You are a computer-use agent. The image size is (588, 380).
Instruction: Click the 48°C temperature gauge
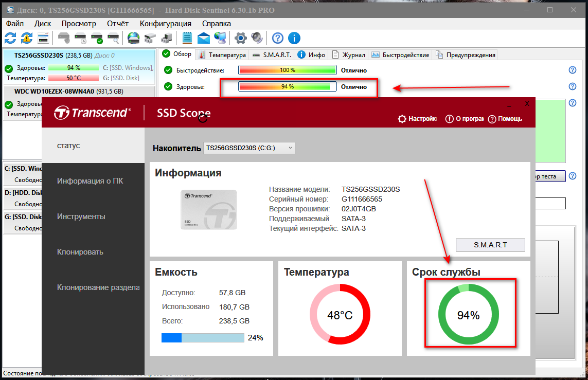(340, 314)
